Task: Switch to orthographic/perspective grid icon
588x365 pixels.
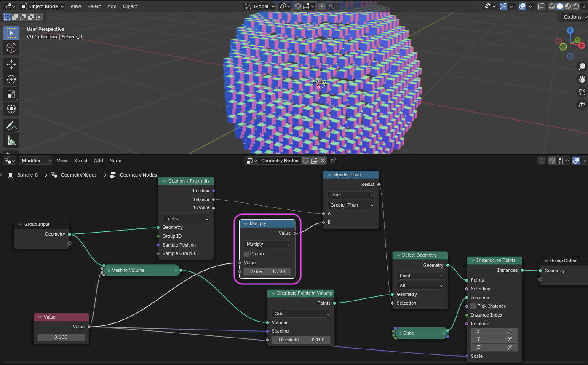Action: (582, 105)
